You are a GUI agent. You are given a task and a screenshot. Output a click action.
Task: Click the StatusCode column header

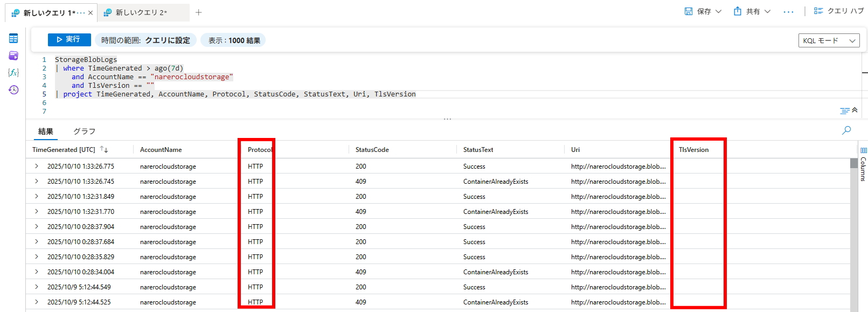click(372, 150)
